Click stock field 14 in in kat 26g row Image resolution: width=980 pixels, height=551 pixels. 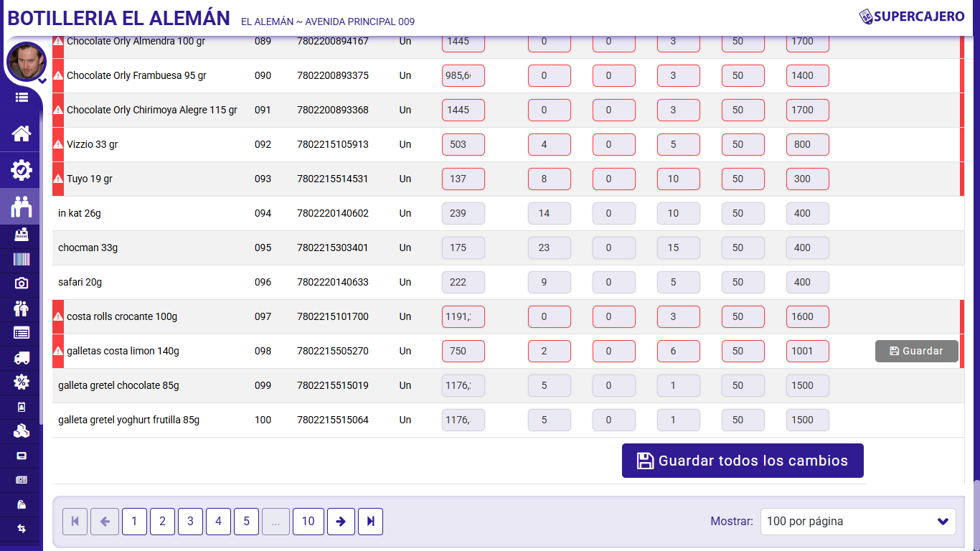[550, 213]
